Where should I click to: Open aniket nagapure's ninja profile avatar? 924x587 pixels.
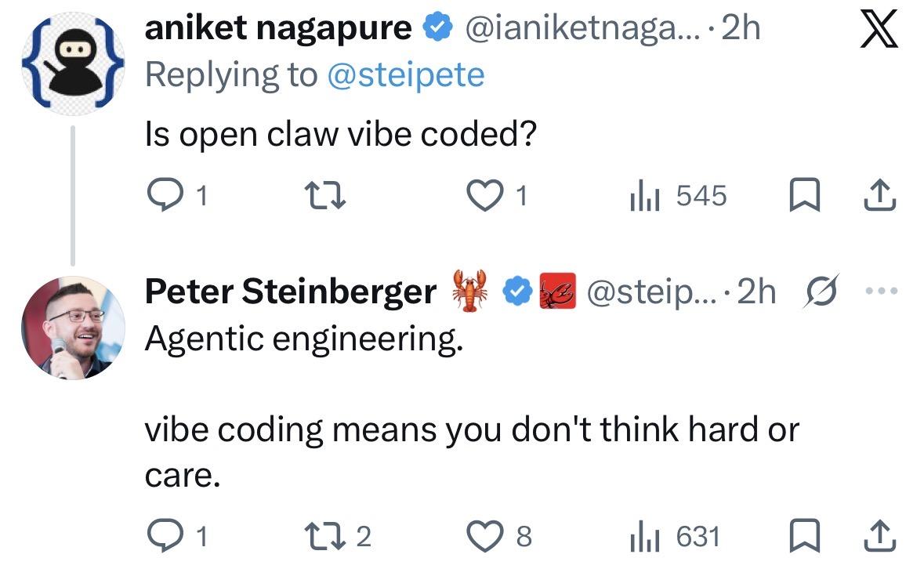(72, 63)
